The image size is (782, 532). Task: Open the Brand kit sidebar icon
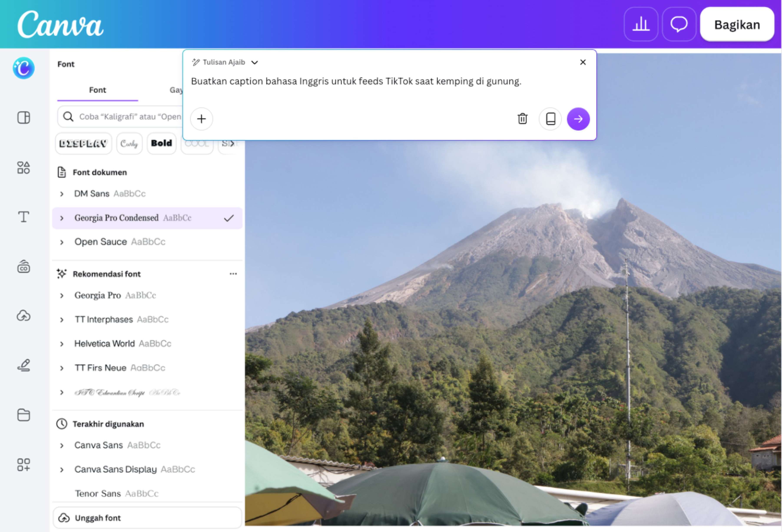23,266
